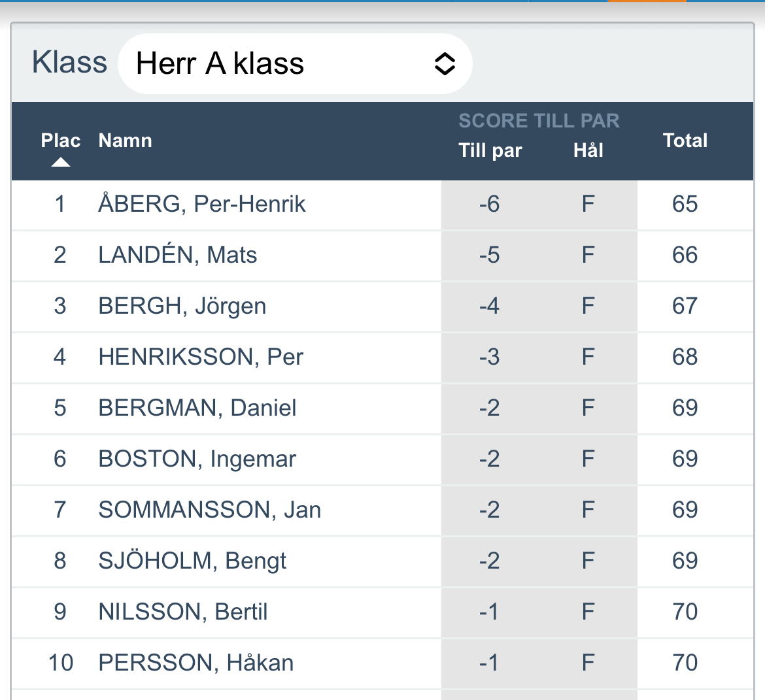This screenshot has height=700, width=765.
Task: Sort by the Namn column header
Action: coord(125,141)
